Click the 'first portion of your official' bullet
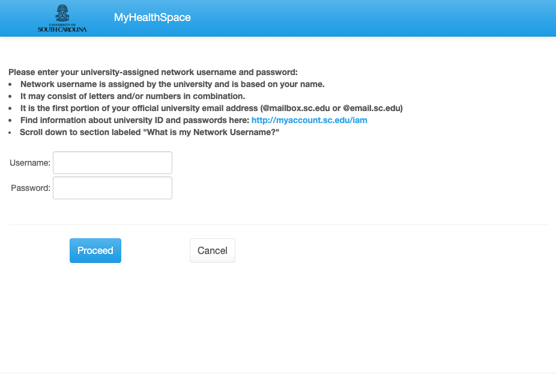 (211, 109)
